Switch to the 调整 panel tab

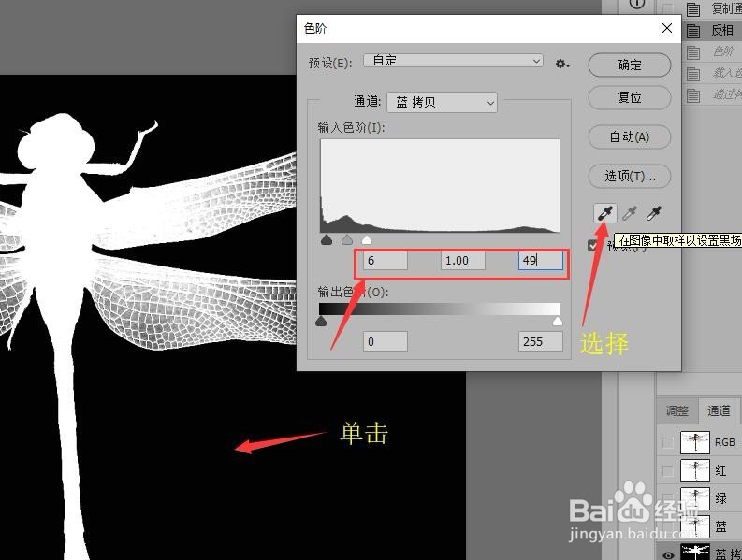(677, 410)
